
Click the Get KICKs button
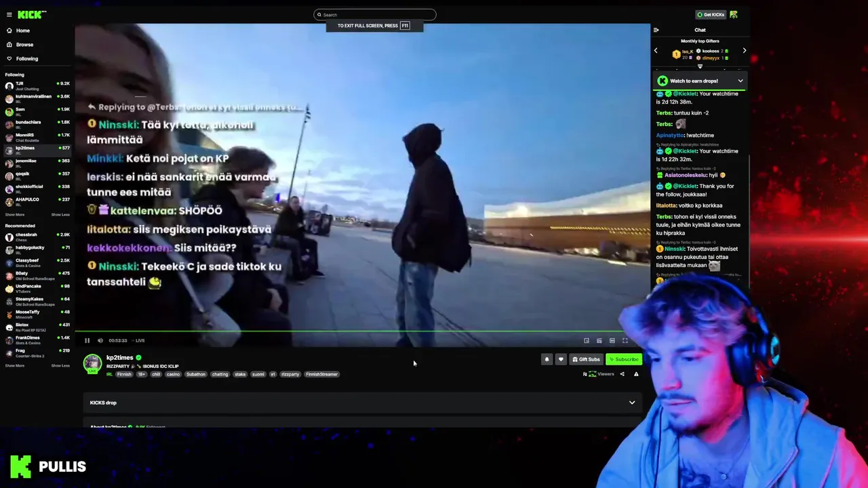tap(711, 14)
